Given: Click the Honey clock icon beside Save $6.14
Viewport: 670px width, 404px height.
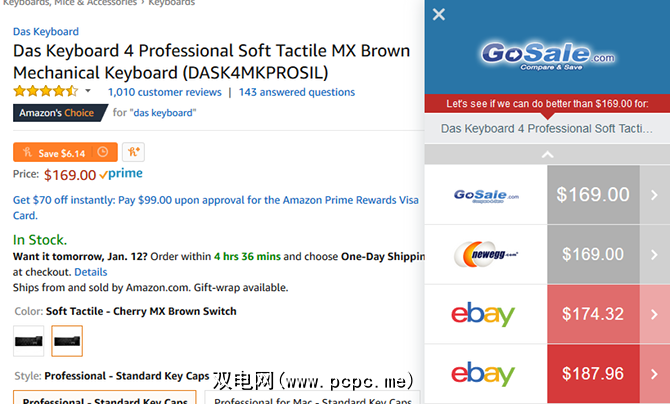Looking at the screenshot, I should point(102,153).
